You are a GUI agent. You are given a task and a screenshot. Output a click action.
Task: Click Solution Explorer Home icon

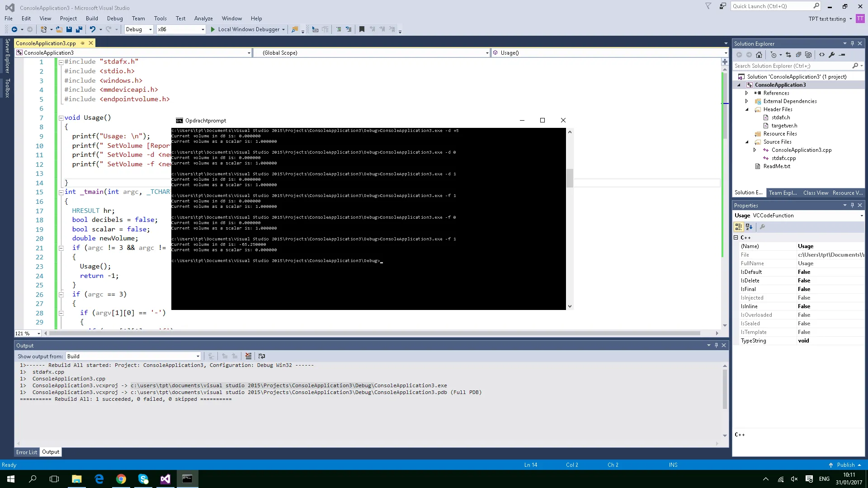tap(759, 55)
